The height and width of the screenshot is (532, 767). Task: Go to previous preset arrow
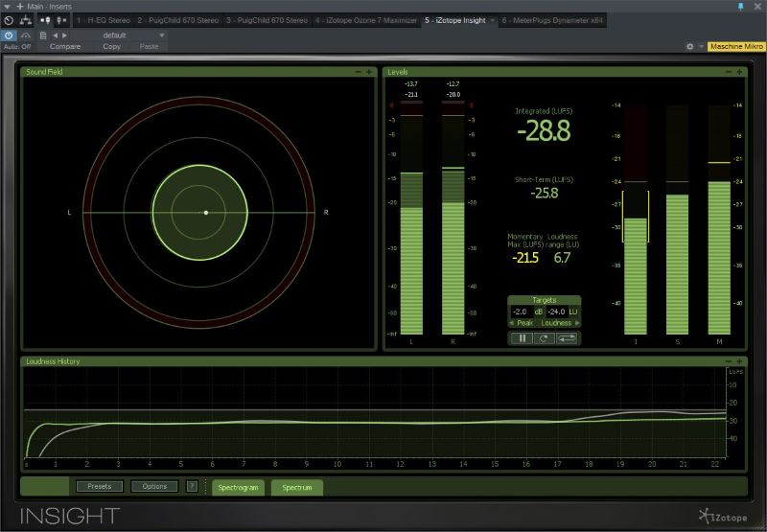point(56,35)
